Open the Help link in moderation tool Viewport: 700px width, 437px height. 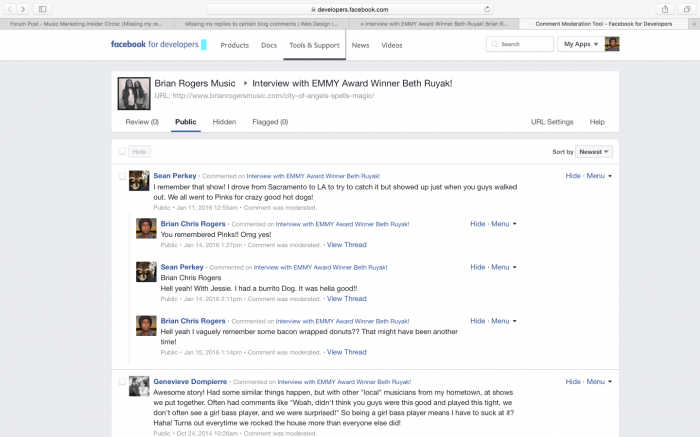click(x=597, y=122)
